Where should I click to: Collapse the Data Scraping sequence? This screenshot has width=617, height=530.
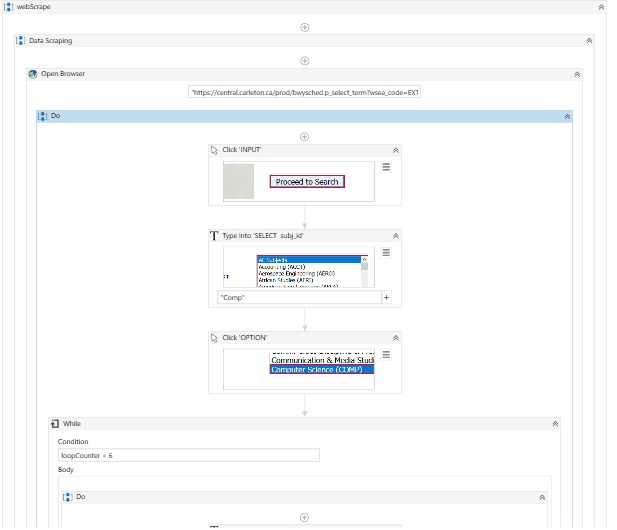click(589, 41)
